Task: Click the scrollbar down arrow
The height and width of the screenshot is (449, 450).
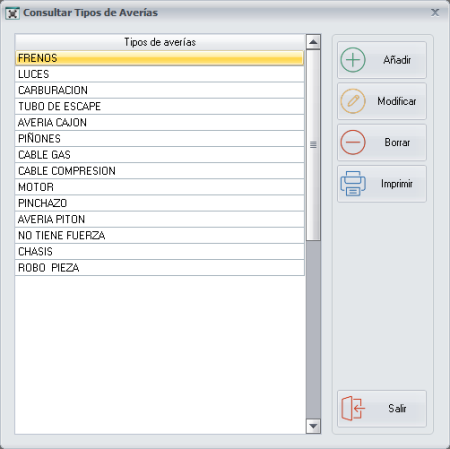Action: tap(313, 426)
